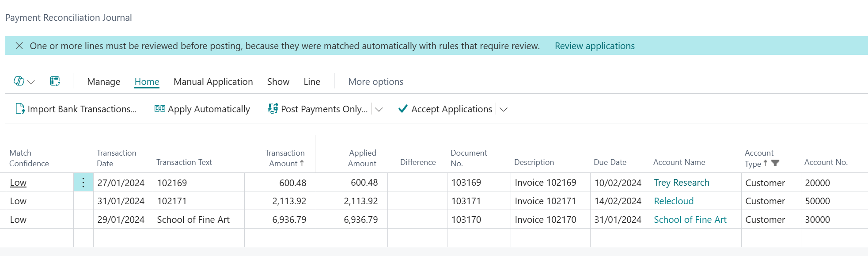Screen dimensions: 868x256
Task: Click applied amount 600.48
Action: coord(352,183)
